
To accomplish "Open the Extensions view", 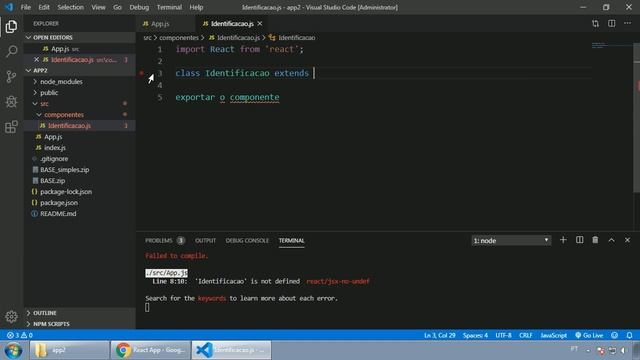I will coord(11,127).
